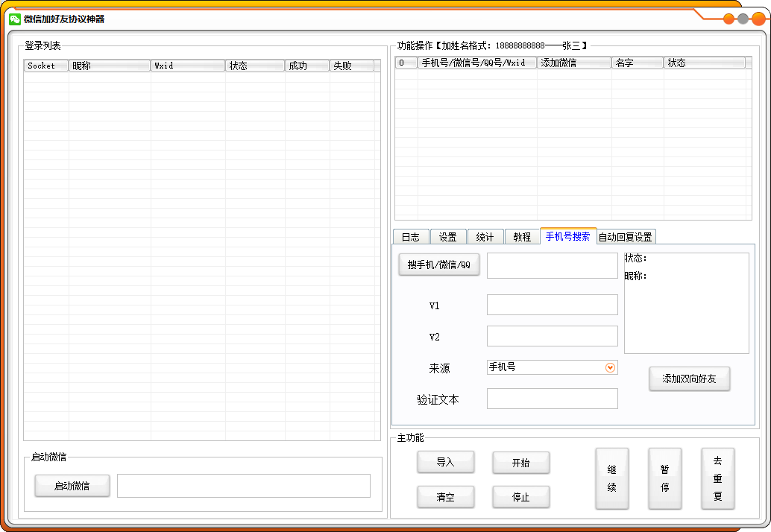Click the 手机号/微信号/QQ号/Wxid column header
Viewport: 771px width, 532px height.
477,63
